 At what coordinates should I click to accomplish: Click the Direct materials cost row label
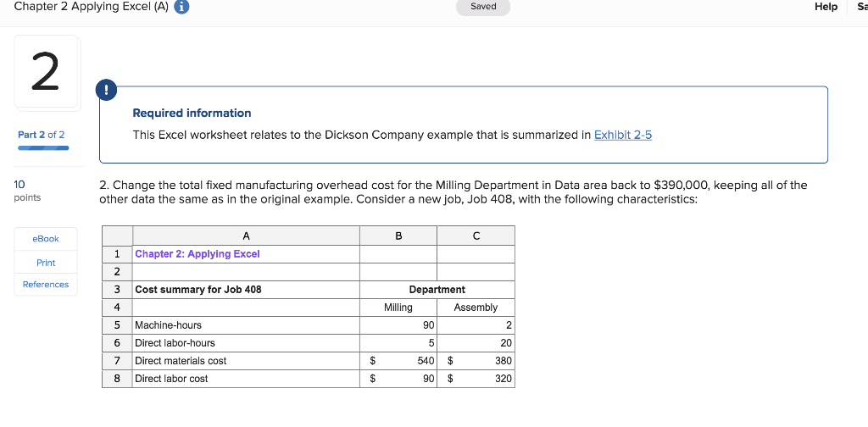point(247,361)
